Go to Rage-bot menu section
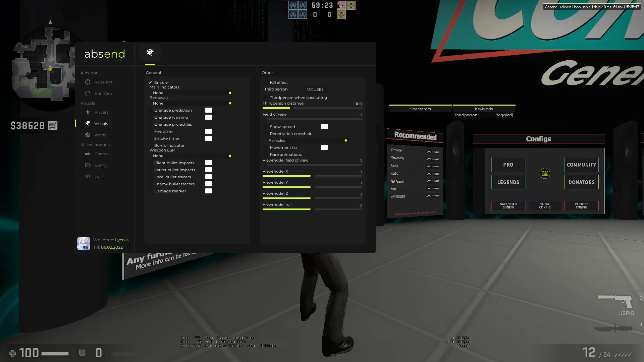This screenshot has width=644, height=362. [x=103, y=82]
